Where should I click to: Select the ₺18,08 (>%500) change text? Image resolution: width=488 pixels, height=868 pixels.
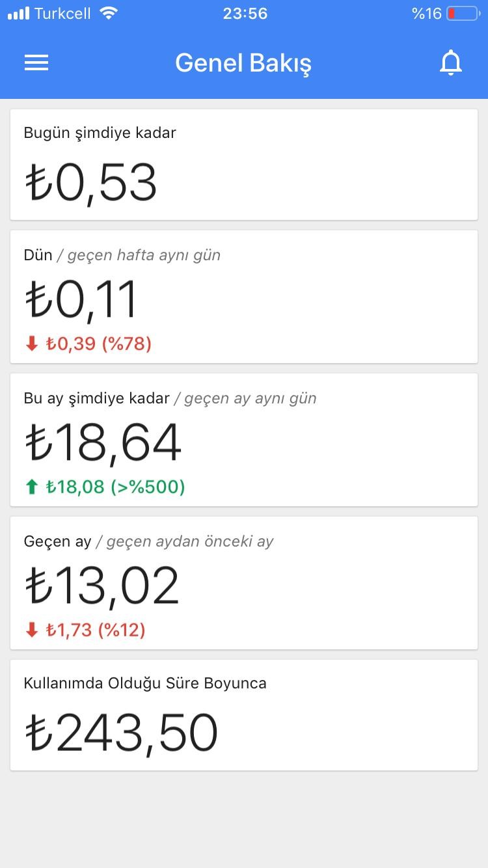[x=115, y=487]
